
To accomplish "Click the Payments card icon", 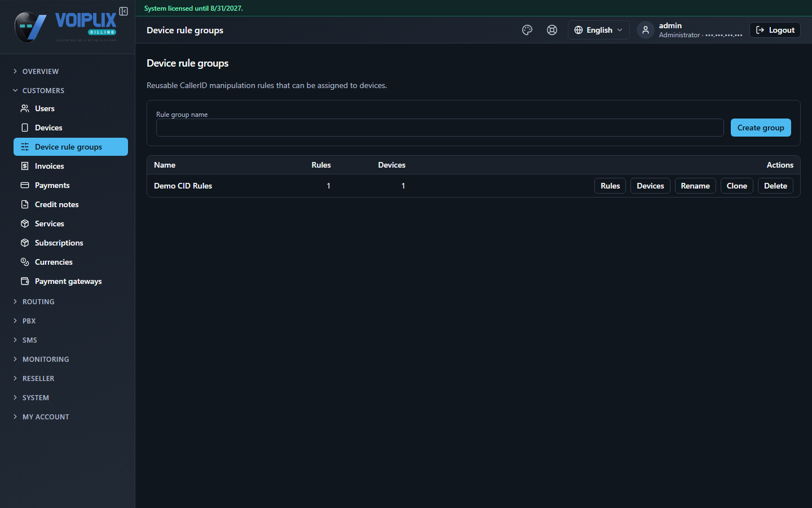I will [25, 185].
